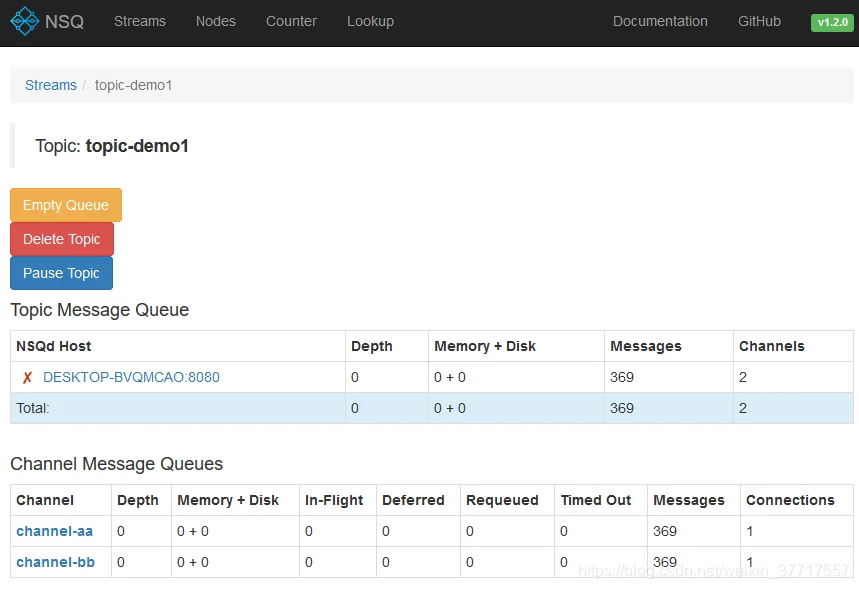
Task: Open the Streams navbar menu item
Action: pyautogui.click(x=140, y=21)
